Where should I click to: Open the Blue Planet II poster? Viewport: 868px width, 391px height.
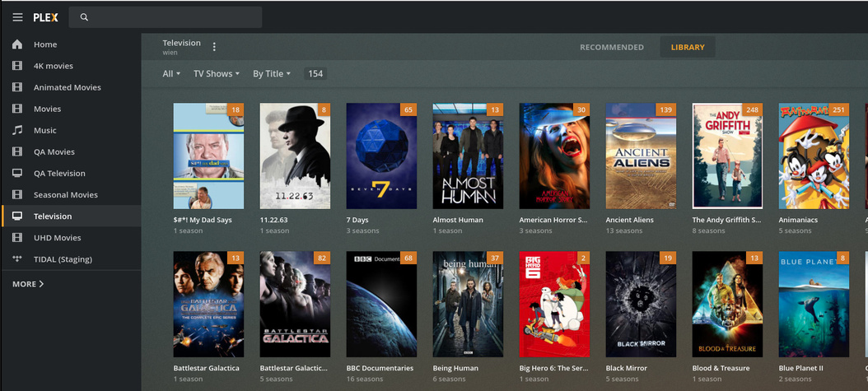click(814, 305)
